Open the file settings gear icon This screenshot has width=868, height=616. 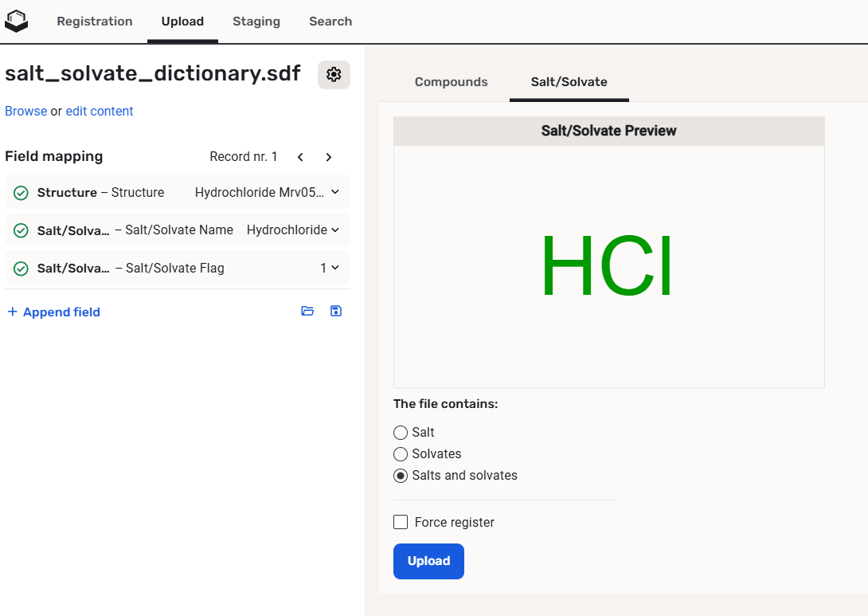(334, 74)
